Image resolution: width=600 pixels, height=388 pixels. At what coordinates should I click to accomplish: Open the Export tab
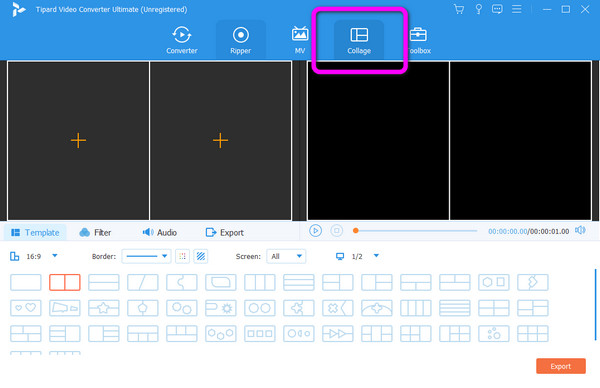click(225, 233)
